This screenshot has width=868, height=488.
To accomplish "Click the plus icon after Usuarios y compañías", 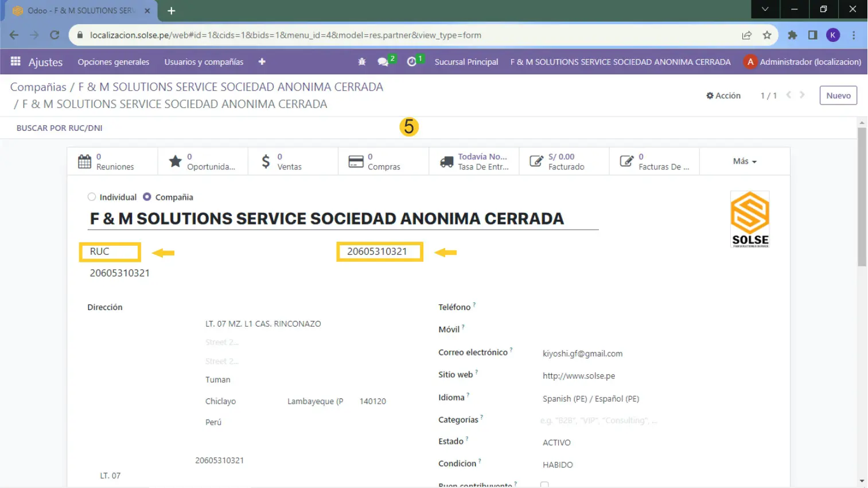I will point(262,61).
